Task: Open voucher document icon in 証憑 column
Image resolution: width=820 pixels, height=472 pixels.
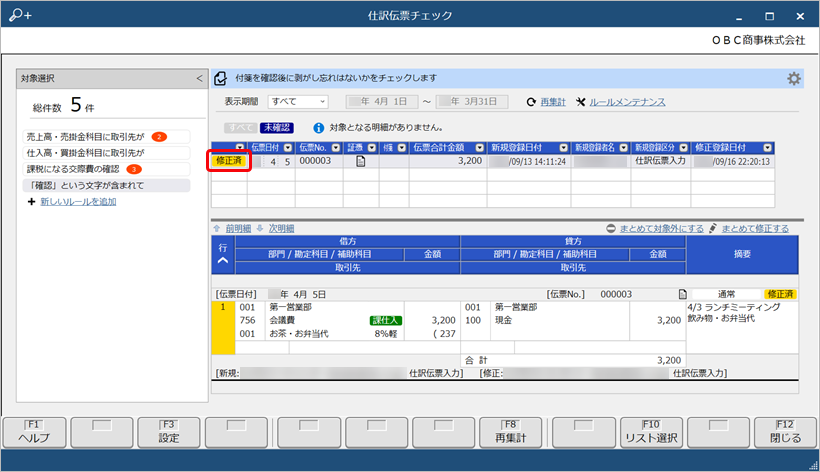Action: coord(360,162)
